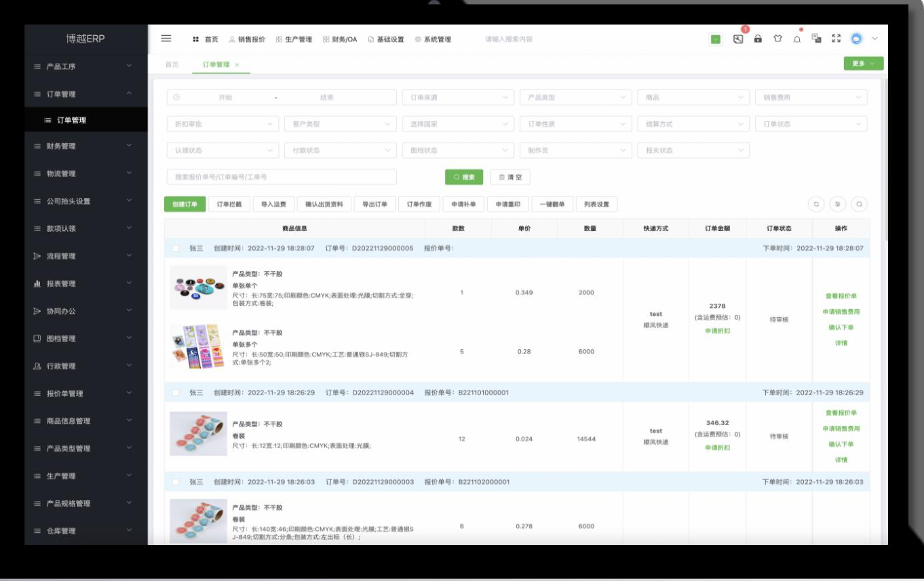Click the screen lock icon

click(x=758, y=40)
